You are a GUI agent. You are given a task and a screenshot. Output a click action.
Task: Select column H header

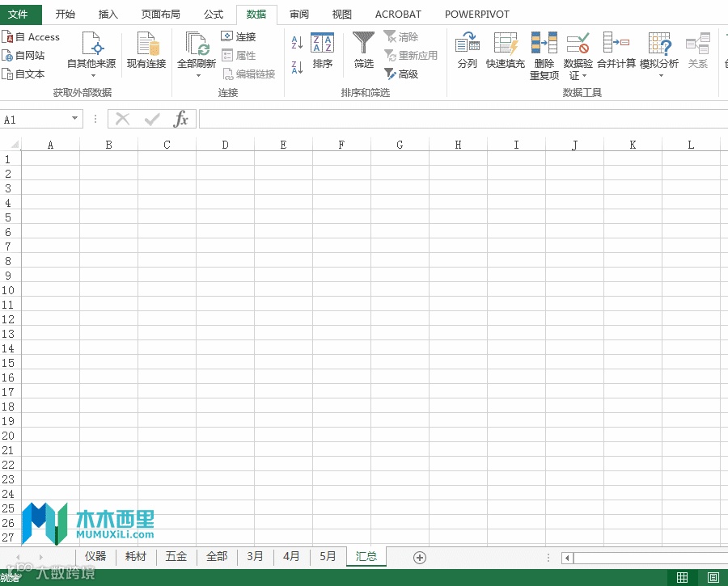click(x=459, y=145)
